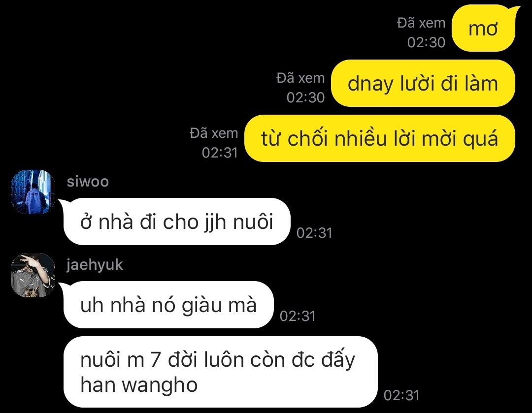Click timestamp after 'uh nhà nó giàu mà'
Viewport: 532px width, 413px height.
click(x=298, y=316)
